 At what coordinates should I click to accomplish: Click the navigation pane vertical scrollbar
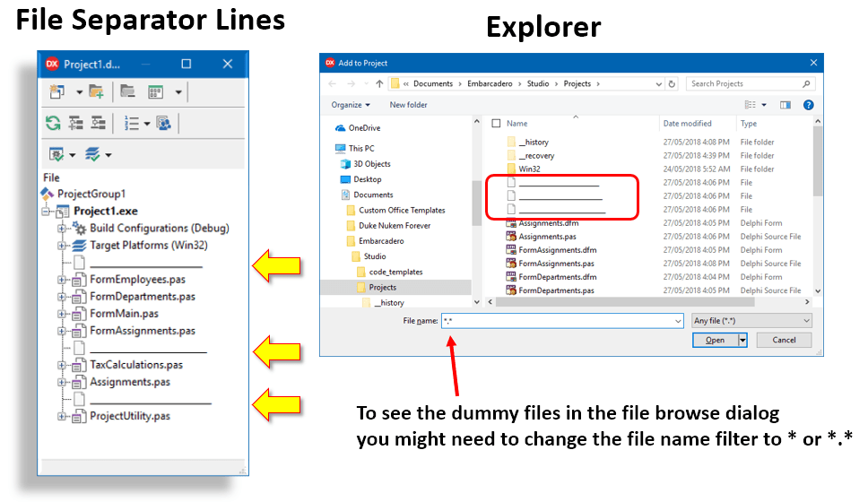click(477, 202)
